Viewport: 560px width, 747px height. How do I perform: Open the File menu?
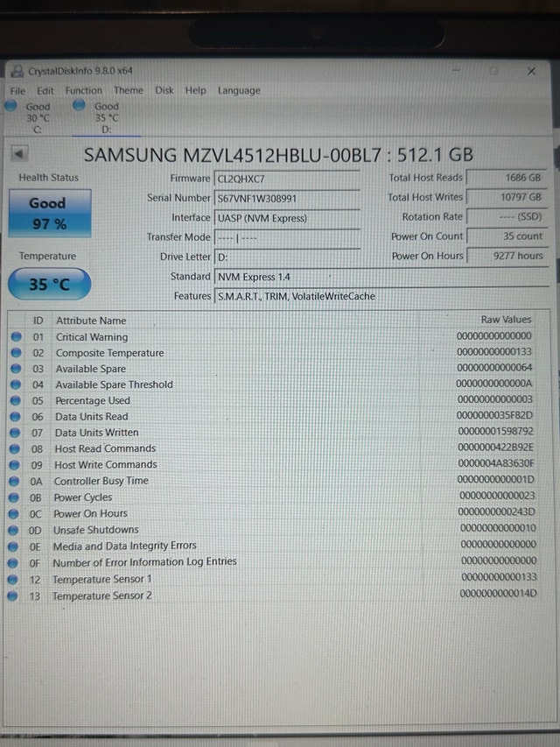click(18, 90)
